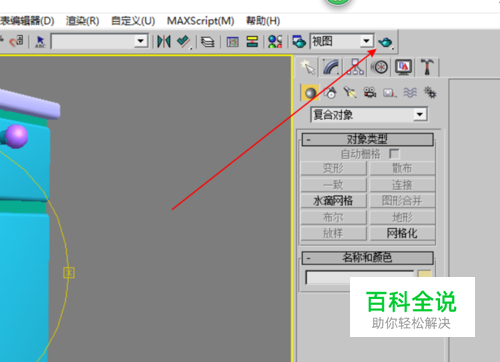Enable the 自动栅格 checkbox
The width and height of the screenshot is (500, 362).
pyautogui.click(x=394, y=154)
